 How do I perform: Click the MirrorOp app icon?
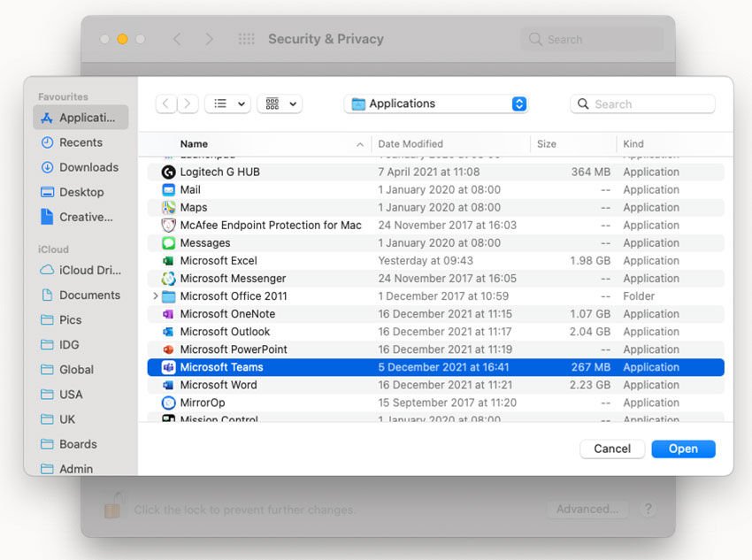(168, 403)
